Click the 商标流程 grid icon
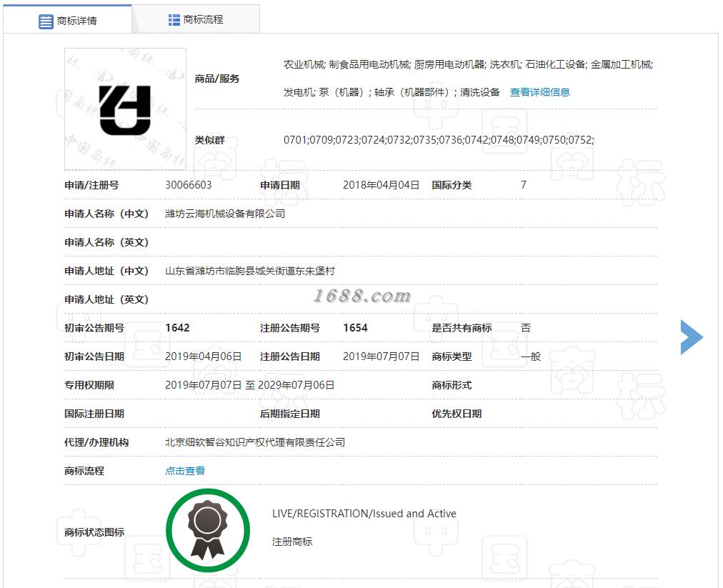Screen dimensions: 723x588 pyautogui.click(x=174, y=20)
